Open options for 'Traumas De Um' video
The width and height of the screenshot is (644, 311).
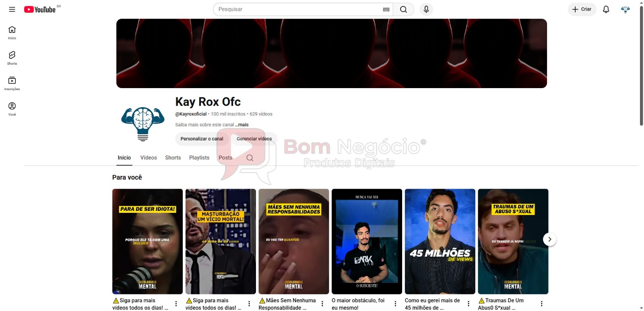pyautogui.click(x=542, y=304)
